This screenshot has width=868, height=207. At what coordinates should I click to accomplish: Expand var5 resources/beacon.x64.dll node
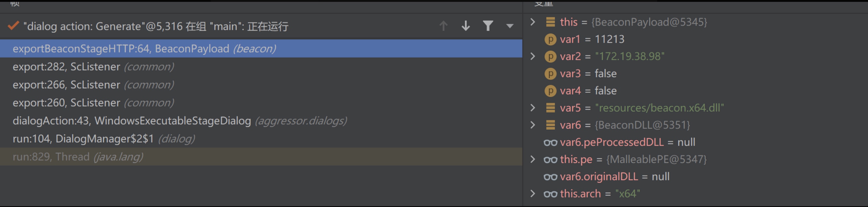pos(533,108)
